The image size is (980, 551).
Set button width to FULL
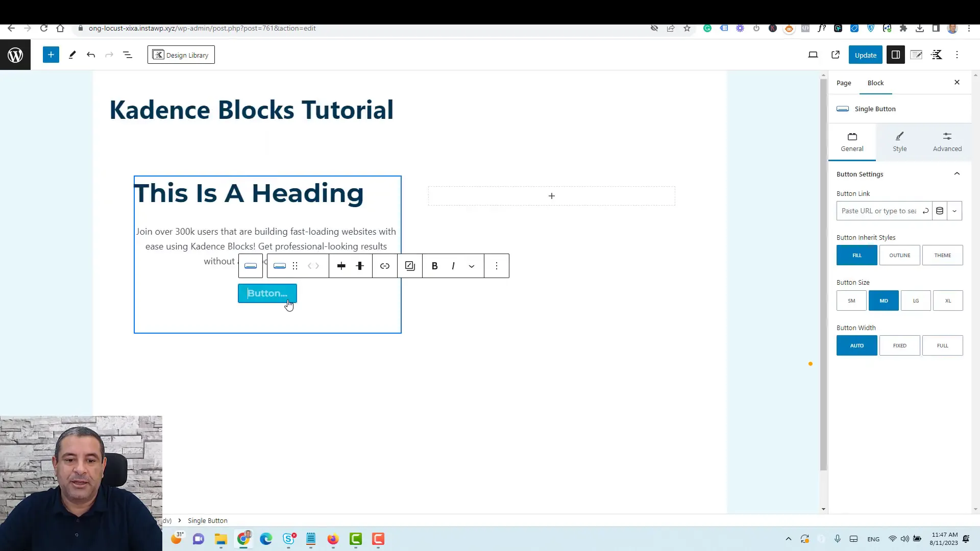click(x=942, y=345)
